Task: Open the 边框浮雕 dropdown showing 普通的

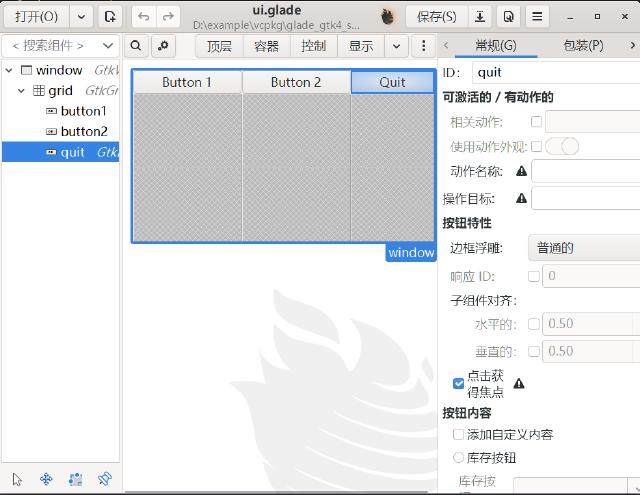Action: click(x=585, y=248)
